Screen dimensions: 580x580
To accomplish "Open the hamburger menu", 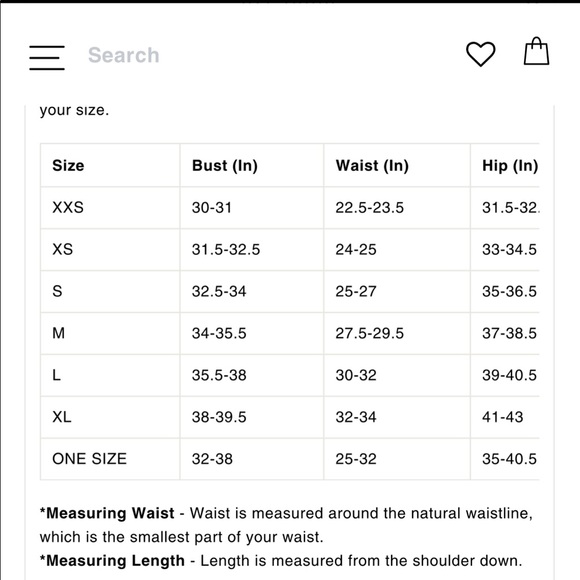I will click(47, 57).
